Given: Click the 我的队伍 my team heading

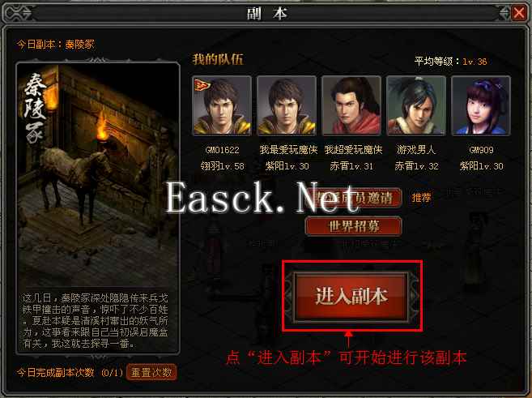Looking at the screenshot, I should point(218,59).
